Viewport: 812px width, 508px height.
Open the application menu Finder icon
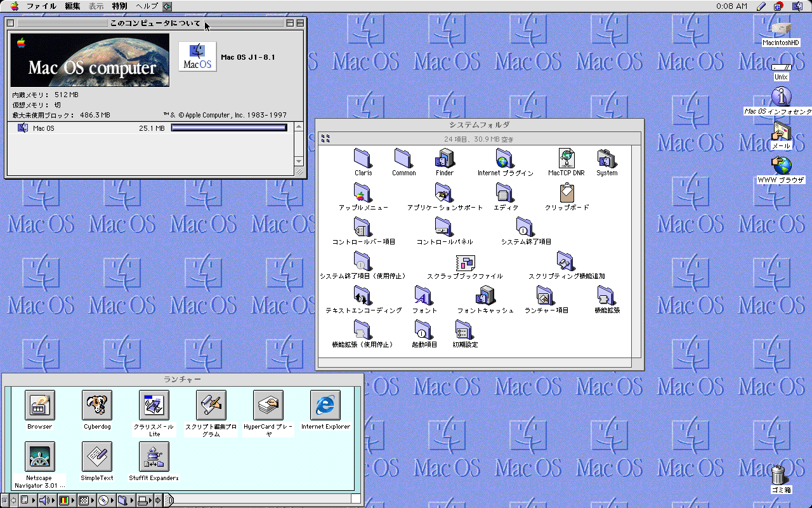click(797, 6)
